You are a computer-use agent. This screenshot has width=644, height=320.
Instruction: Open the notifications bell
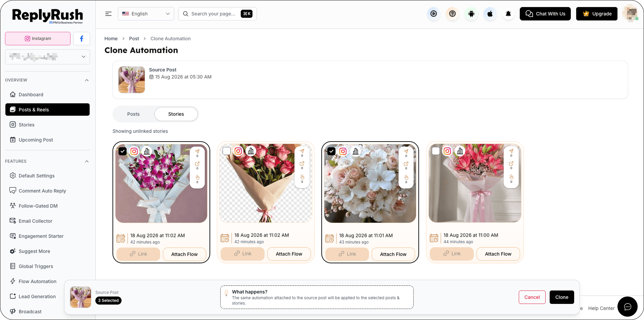508,14
